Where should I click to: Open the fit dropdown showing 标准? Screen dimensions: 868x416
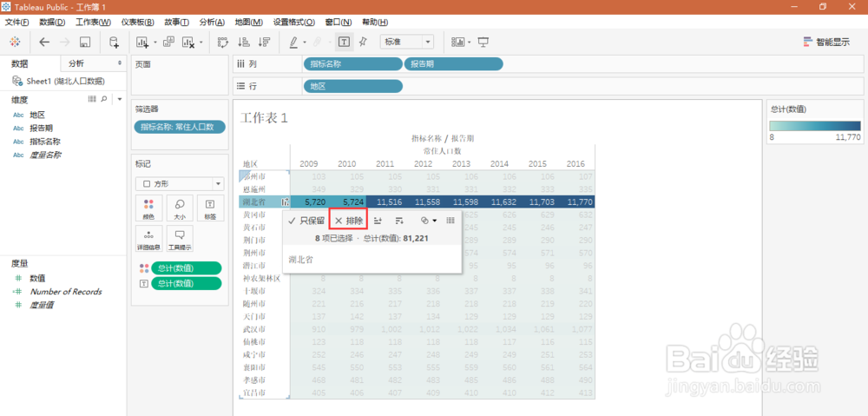click(407, 42)
